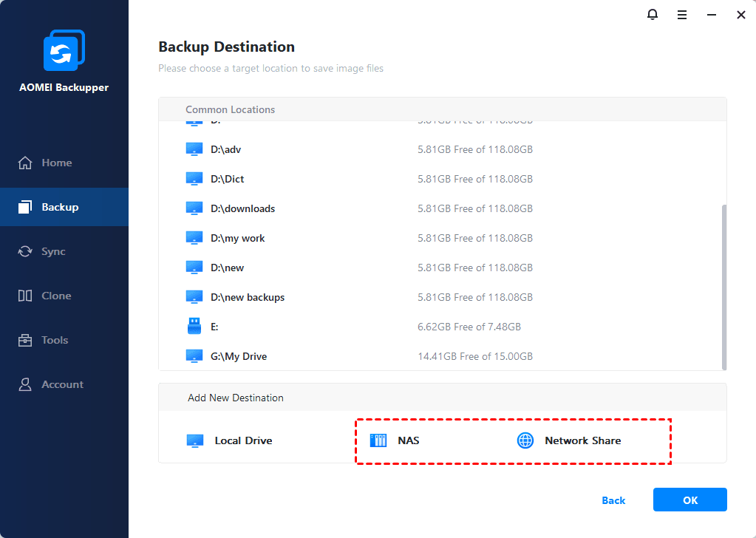The height and width of the screenshot is (538, 756).
Task: Pick D:\new backups from list
Action: [247, 297]
